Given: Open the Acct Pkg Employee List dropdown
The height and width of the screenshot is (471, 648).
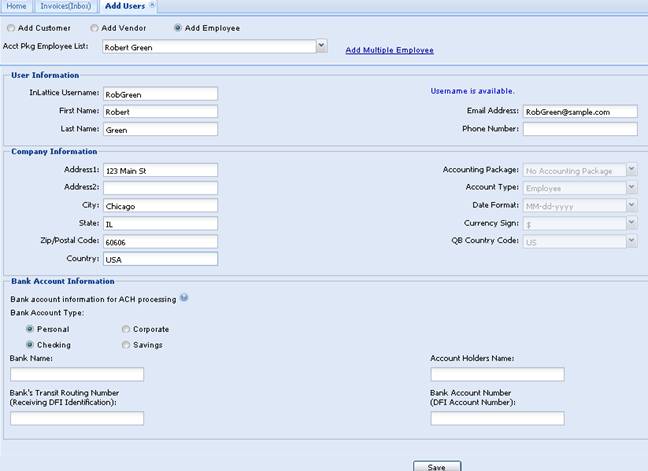Looking at the screenshot, I should click(321, 46).
